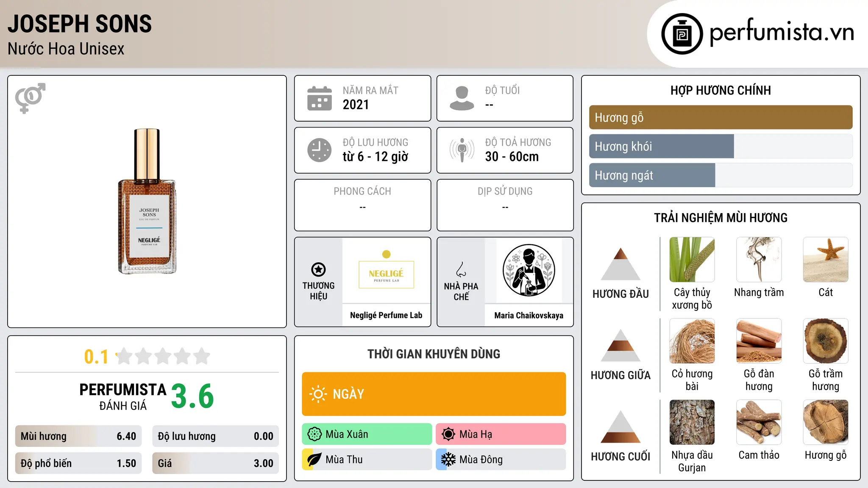The width and height of the screenshot is (868, 488).
Task: Click the person silhouette icon for Độ tuổi
Action: pyautogui.click(x=462, y=98)
